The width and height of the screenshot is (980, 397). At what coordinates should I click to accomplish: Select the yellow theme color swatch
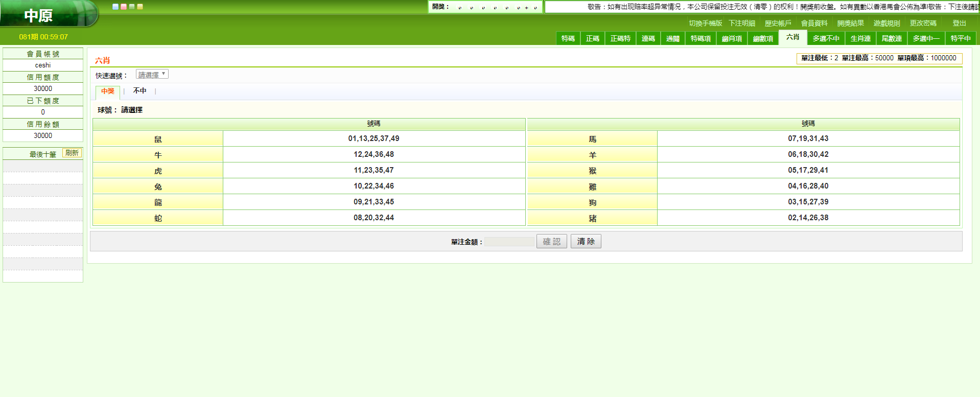[x=140, y=7]
